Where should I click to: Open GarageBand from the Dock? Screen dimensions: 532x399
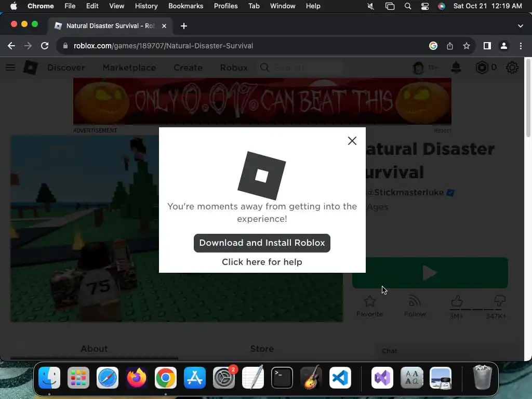click(x=311, y=378)
